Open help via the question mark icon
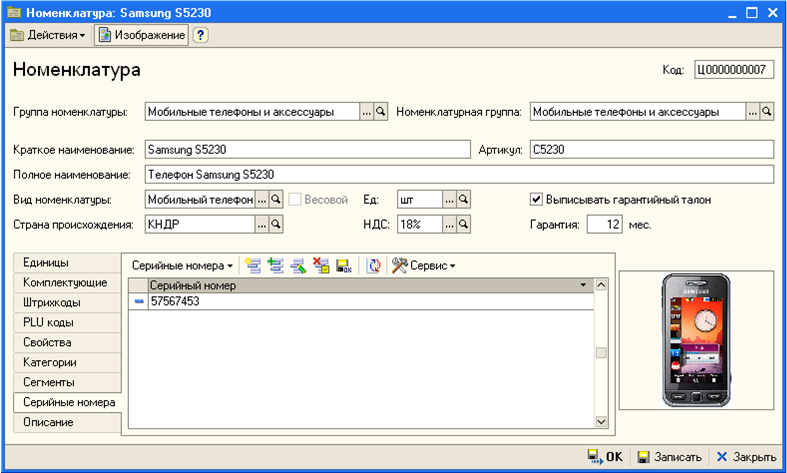Image resolution: width=787 pixels, height=473 pixels. coord(200,35)
